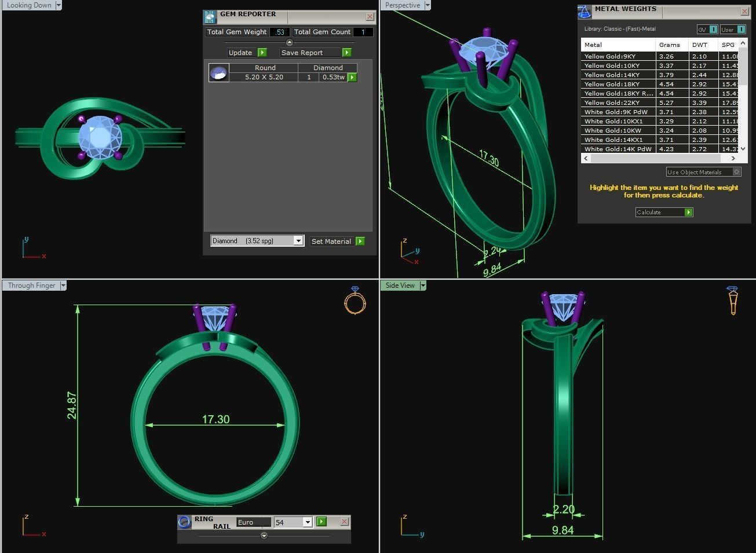Image resolution: width=756 pixels, height=553 pixels.
Task: Click Euro ring size standard field
Action: pos(253,522)
